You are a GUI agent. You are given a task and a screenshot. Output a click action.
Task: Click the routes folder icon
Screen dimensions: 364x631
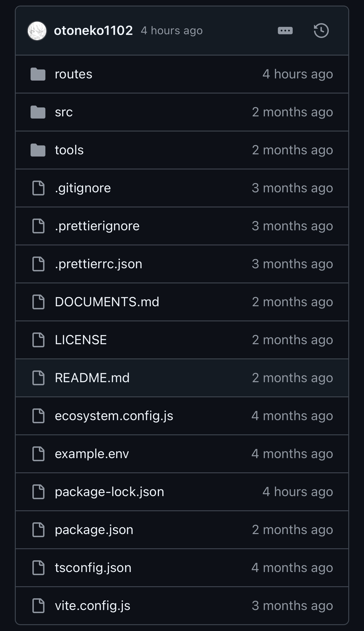pos(38,74)
